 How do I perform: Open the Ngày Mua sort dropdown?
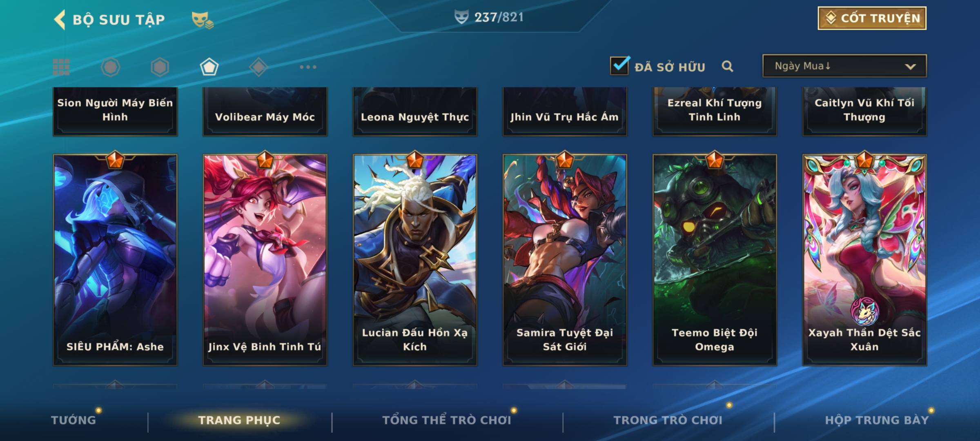click(x=844, y=66)
